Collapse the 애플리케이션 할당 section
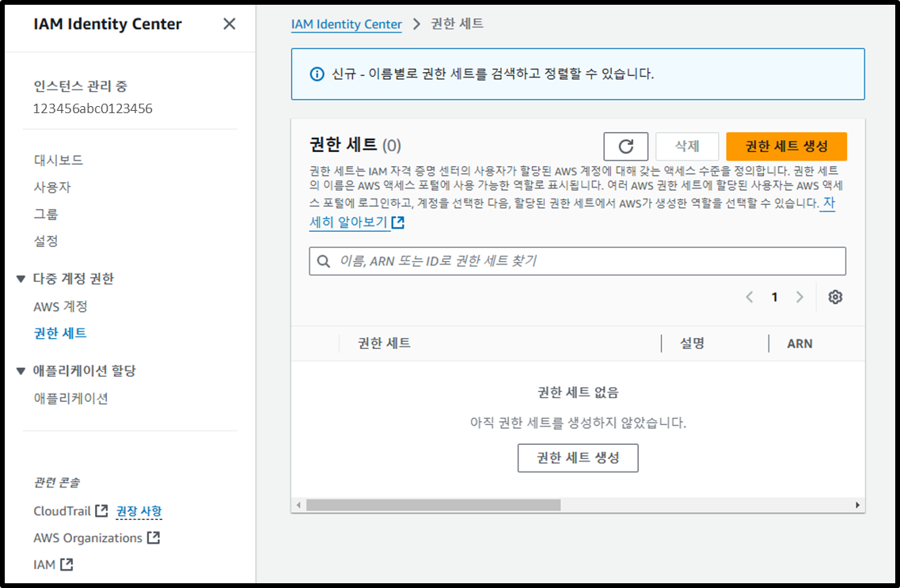 pyautogui.click(x=21, y=371)
